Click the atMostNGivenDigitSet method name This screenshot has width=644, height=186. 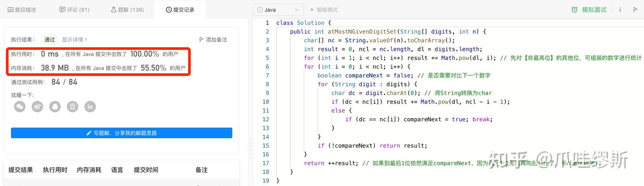point(362,32)
